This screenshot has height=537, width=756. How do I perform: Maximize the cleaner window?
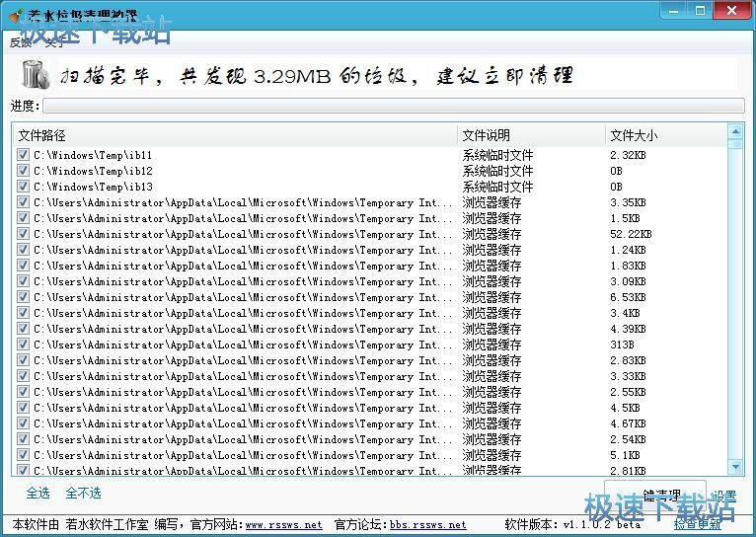pyautogui.click(x=700, y=11)
